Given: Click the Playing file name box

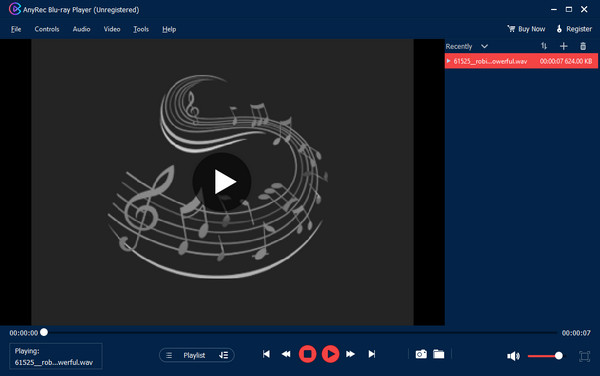Looking at the screenshot, I should tap(56, 356).
